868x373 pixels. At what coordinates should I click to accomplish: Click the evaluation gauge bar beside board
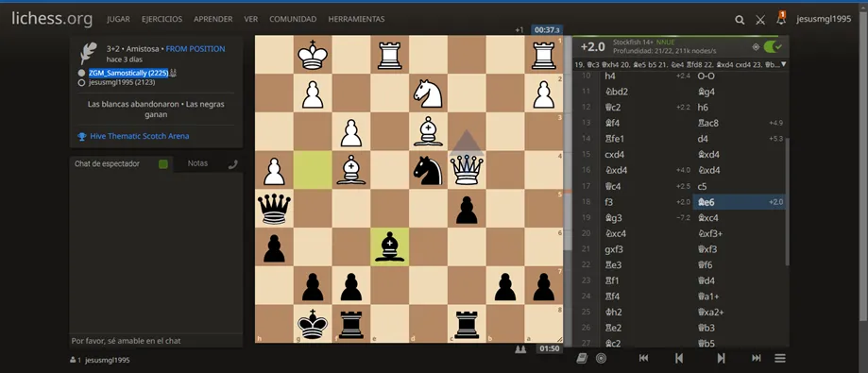pyautogui.click(x=568, y=189)
